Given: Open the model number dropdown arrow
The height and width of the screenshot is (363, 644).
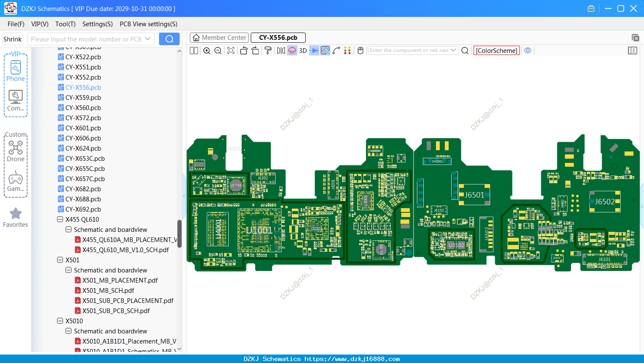Looking at the screenshot, I should coord(148,39).
